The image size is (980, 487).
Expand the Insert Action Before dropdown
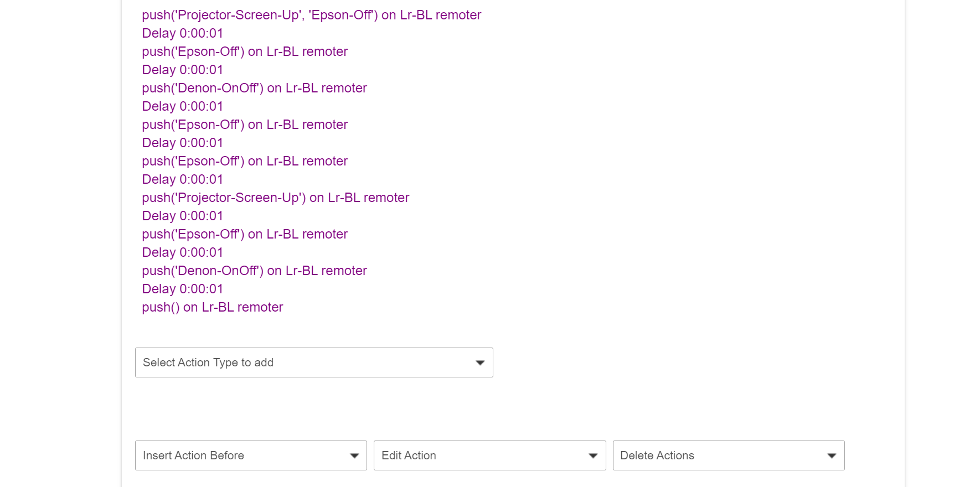tap(251, 455)
